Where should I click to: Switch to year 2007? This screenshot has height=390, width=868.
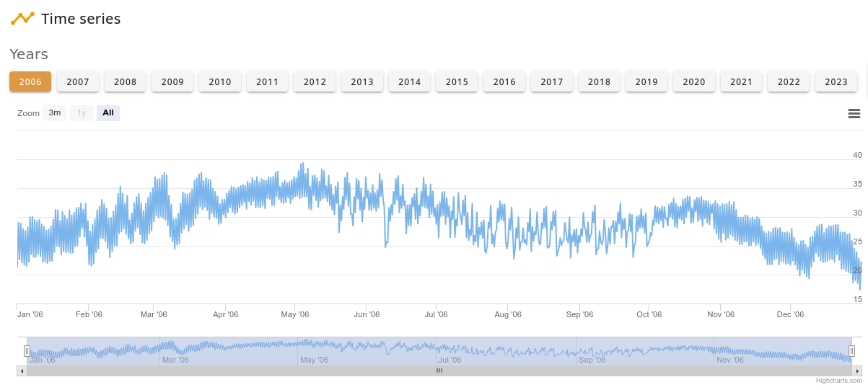coord(78,81)
